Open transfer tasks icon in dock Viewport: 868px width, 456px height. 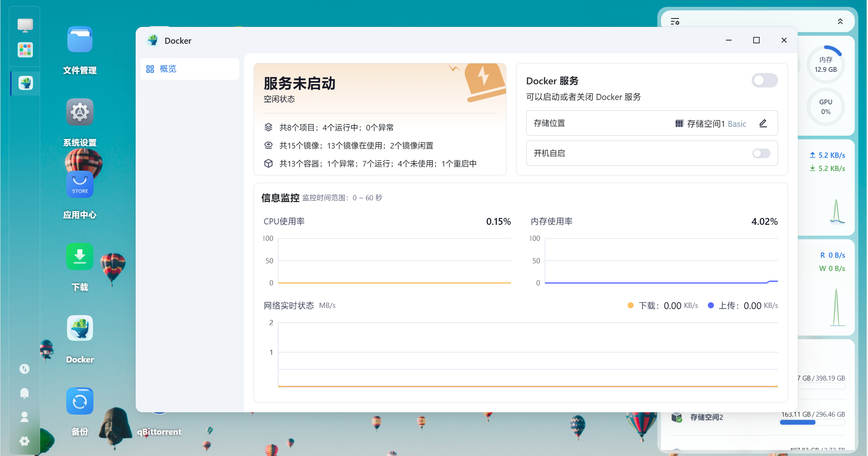tap(24, 369)
